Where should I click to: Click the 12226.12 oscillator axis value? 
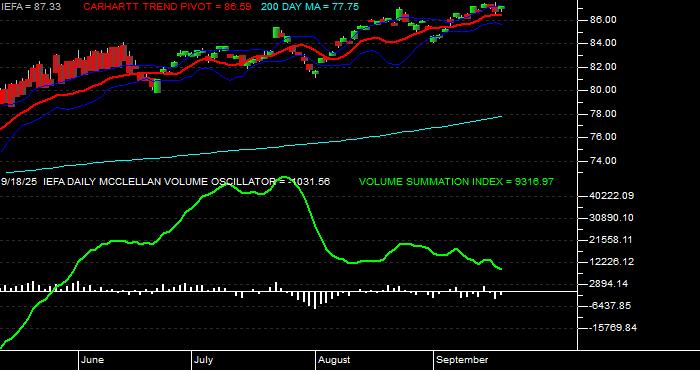point(612,262)
